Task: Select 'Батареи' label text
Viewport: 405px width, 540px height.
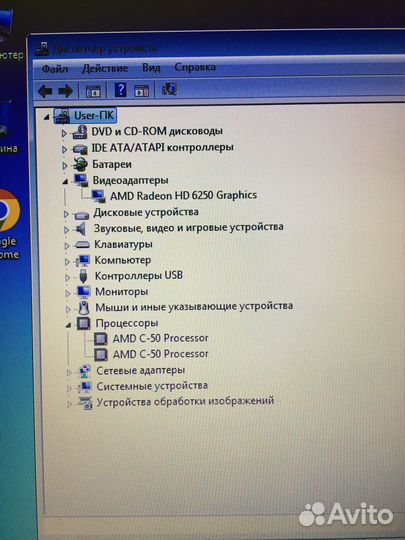Action: point(112,164)
